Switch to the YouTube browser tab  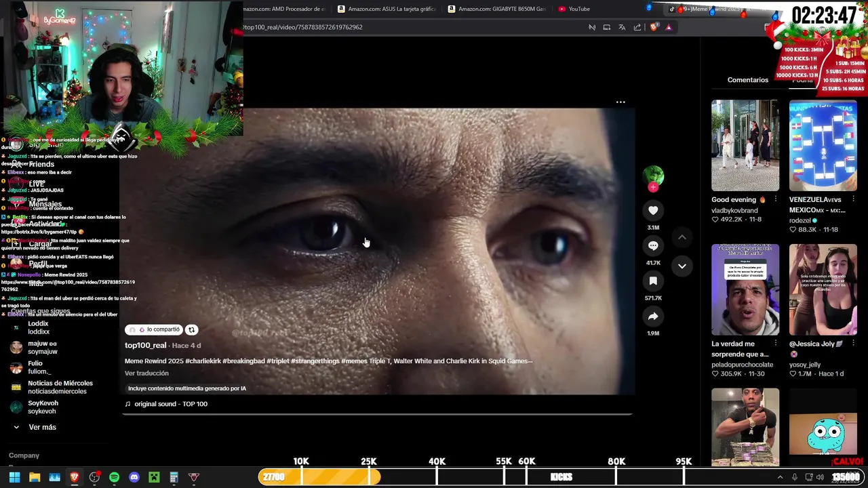[574, 9]
